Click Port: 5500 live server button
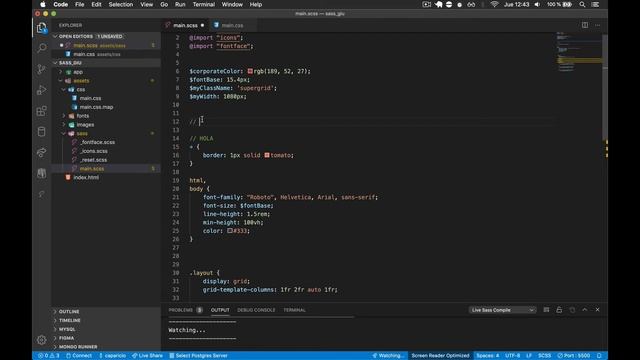 tap(574, 356)
